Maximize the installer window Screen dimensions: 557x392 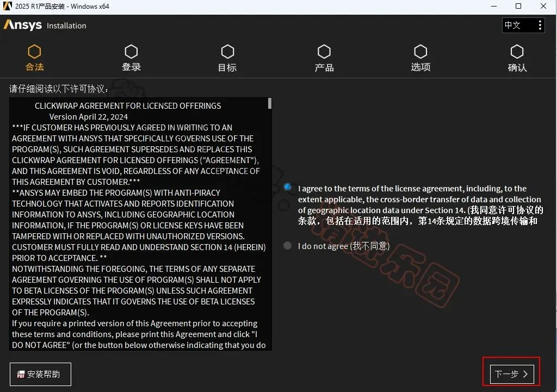pos(518,6)
